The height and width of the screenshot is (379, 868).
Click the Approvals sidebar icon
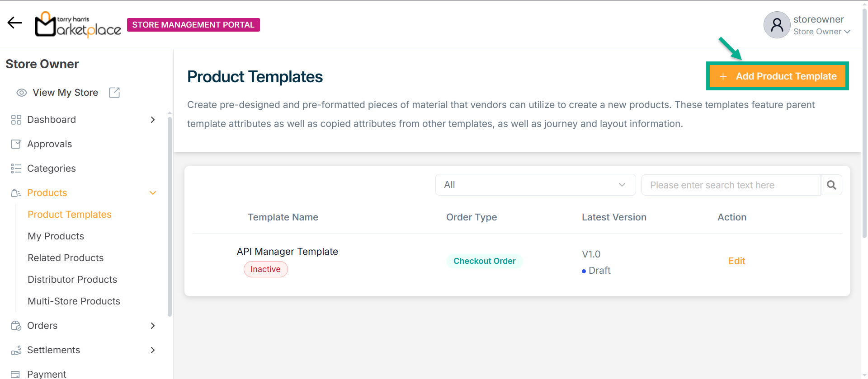pos(16,144)
